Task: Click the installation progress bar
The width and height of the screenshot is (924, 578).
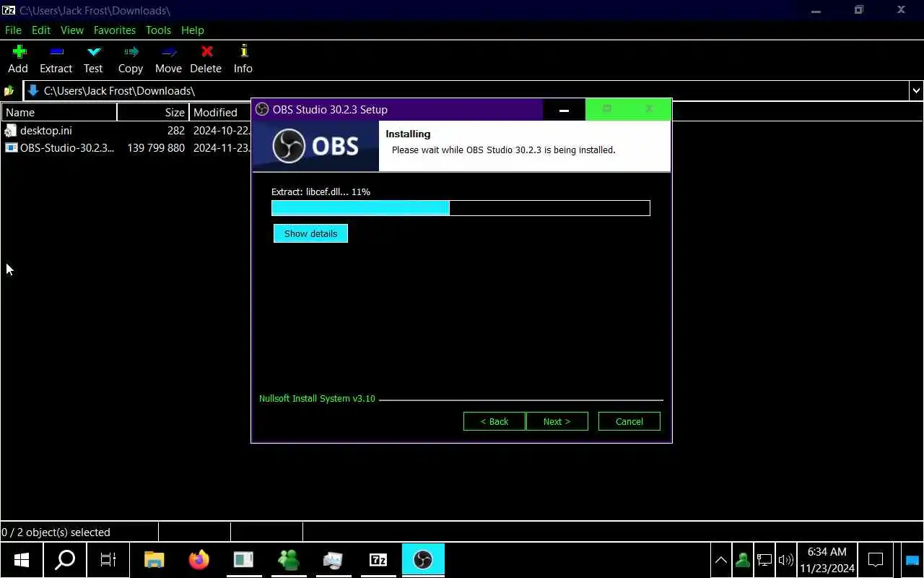Action: 461,208
